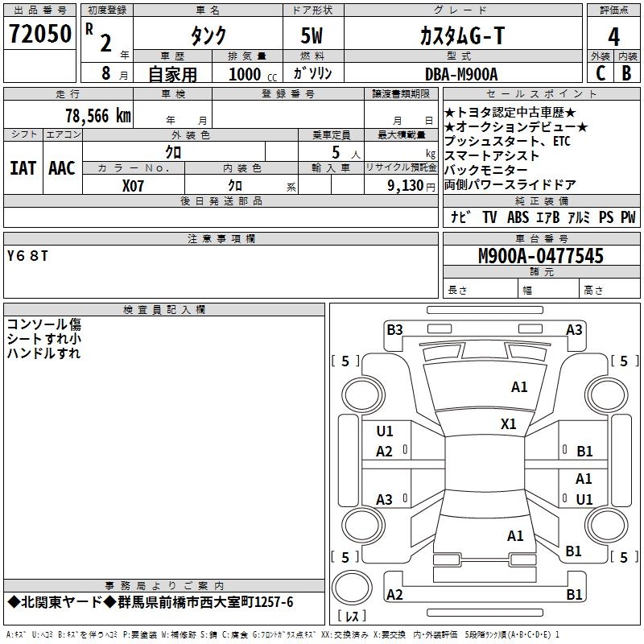Screen dimensions: 644x644
Task: Click the "B3" mark on the front bumper diagram
Action: point(394,329)
